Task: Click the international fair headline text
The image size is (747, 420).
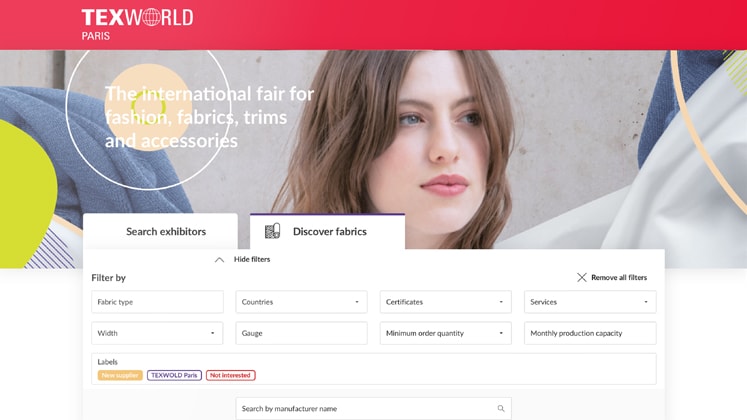Action: point(209,117)
